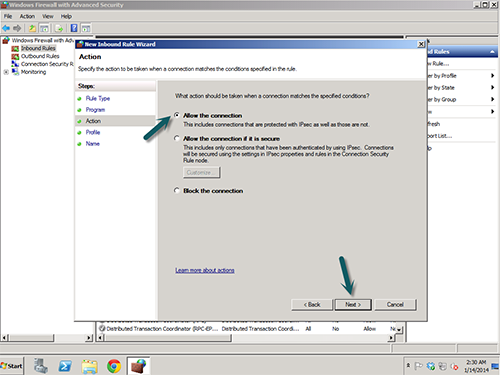Click the Cancel button in wizard
The width and height of the screenshot is (500, 375).
[x=395, y=304]
